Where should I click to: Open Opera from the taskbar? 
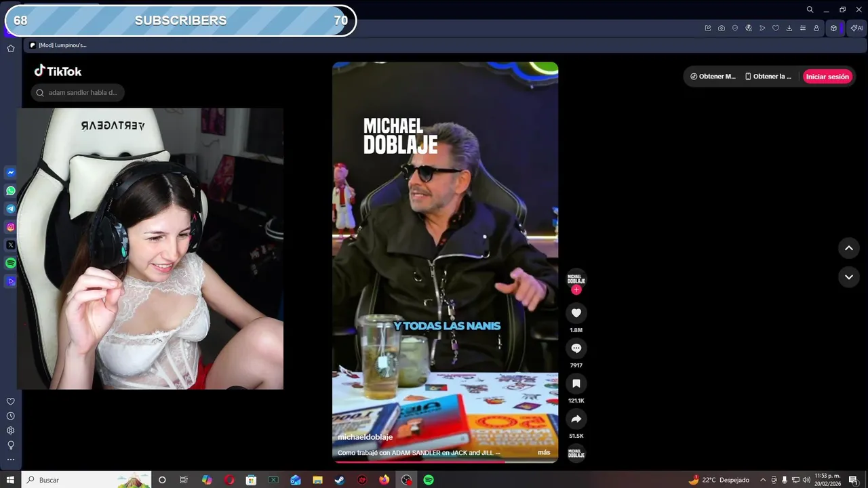pyautogui.click(x=229, y=480)
